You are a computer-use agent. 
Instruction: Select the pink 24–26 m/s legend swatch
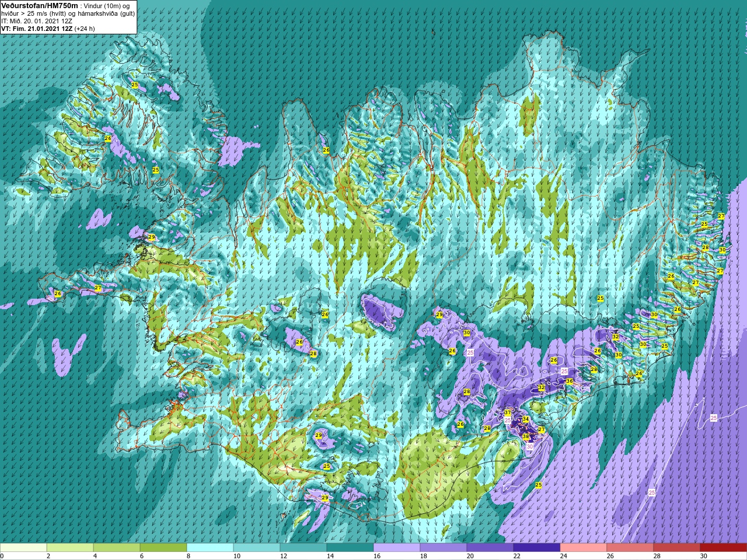(x=584, y=548)
